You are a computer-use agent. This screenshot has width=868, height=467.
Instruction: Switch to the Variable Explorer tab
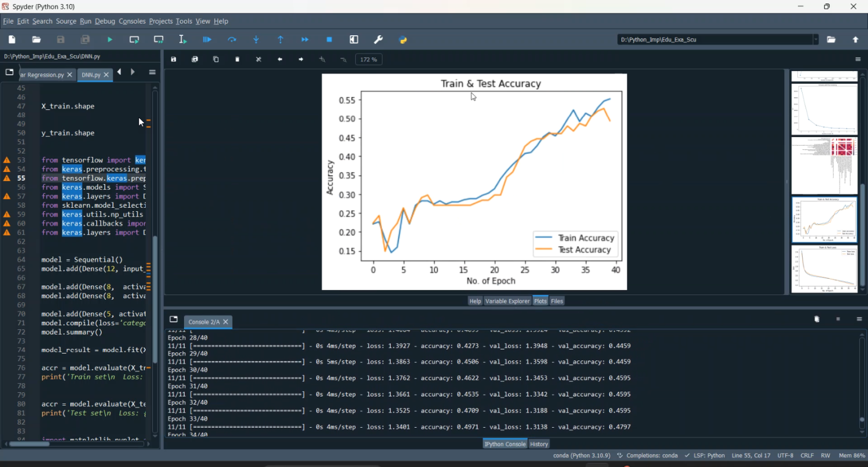(x=507, y=301)
